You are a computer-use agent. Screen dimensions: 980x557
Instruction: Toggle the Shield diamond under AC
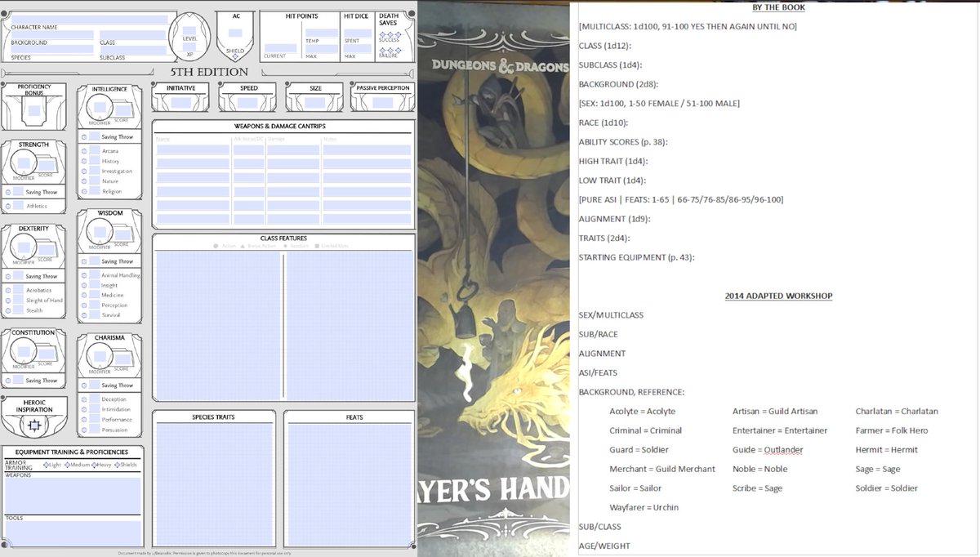pyautogui.click(x=236, y=56)
